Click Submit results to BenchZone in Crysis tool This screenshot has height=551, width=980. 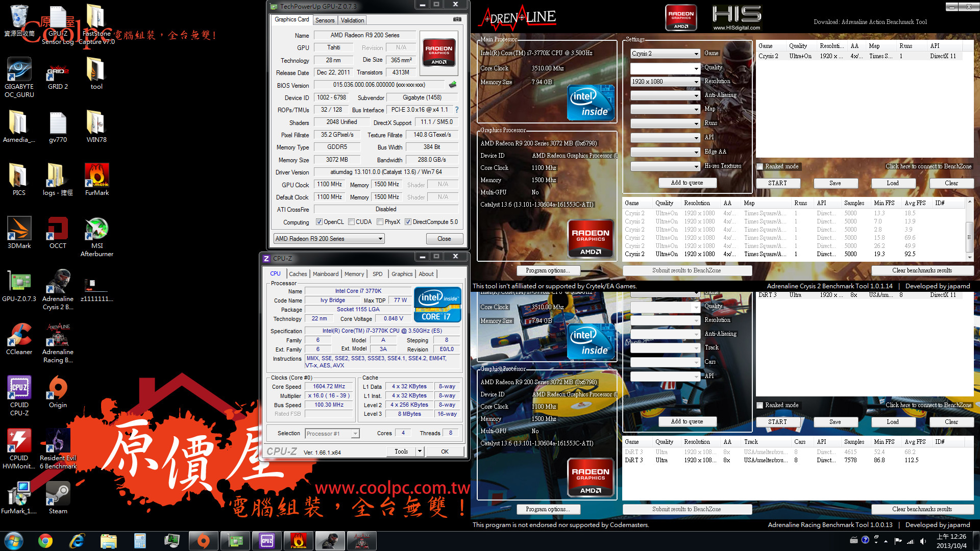click(687, 270)
